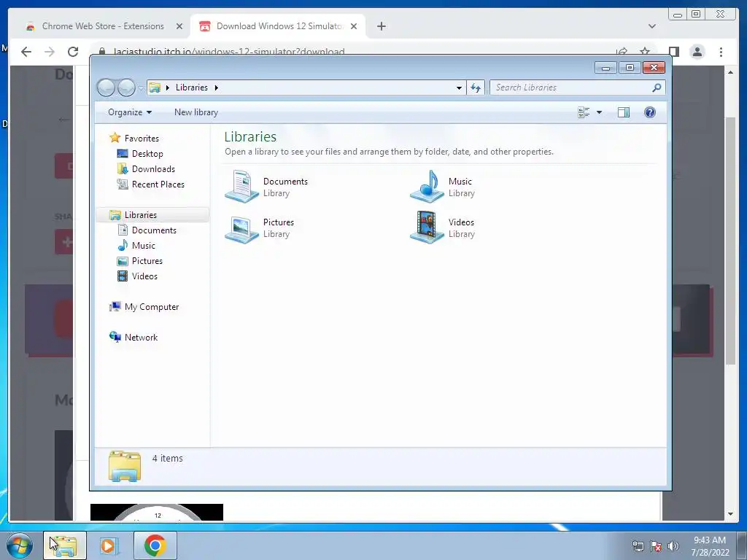Bookmark this page with star icon
Screen dimensions: 747x560
click(x=645, y=51)
